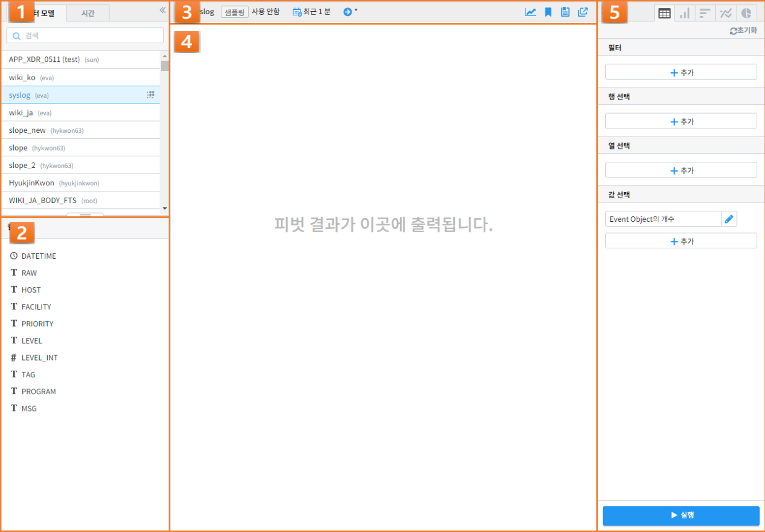Click the FACILITY field

click(31, 307)
